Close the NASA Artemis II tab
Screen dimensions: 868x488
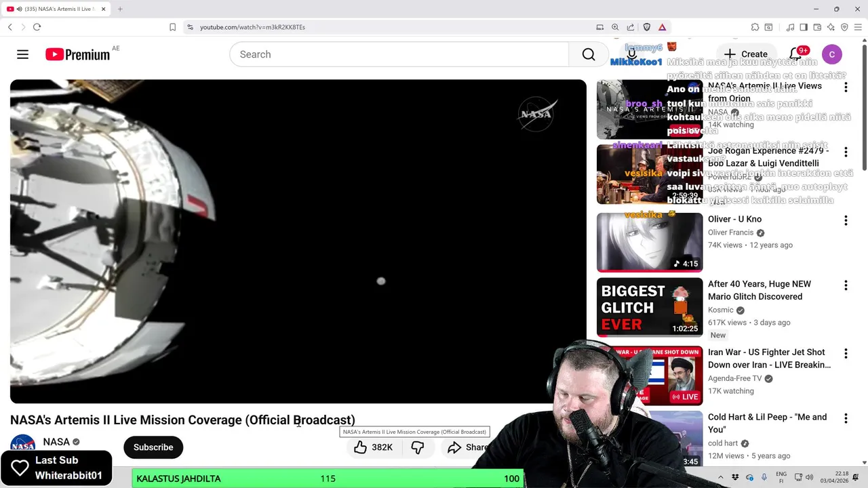point(102,9)
